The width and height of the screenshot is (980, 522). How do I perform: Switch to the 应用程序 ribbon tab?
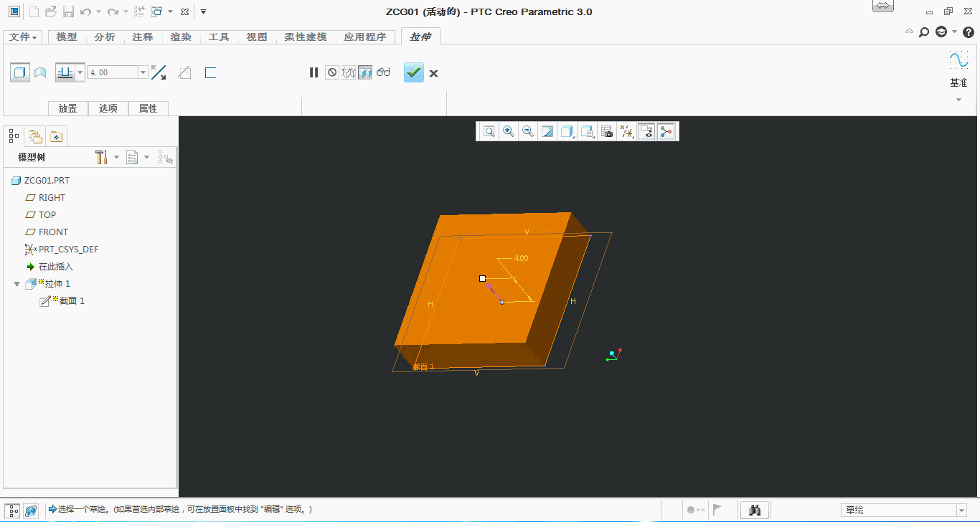[x=365, y=37]
